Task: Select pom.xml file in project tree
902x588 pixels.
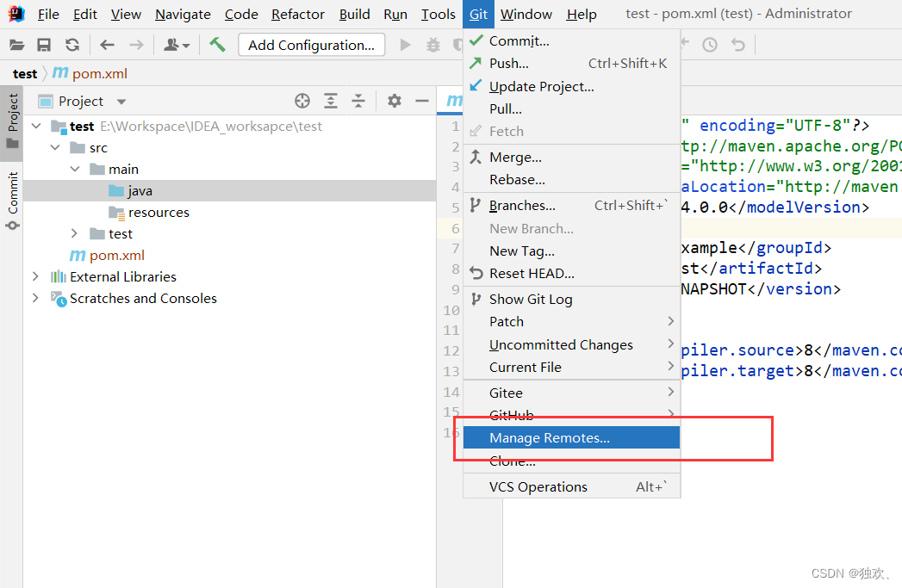Action: [x=229, y=255]
